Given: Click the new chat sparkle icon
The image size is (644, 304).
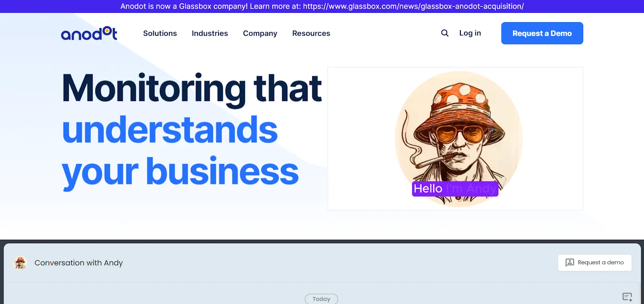Looking at the screenshot, I should (x=627, y=297).
